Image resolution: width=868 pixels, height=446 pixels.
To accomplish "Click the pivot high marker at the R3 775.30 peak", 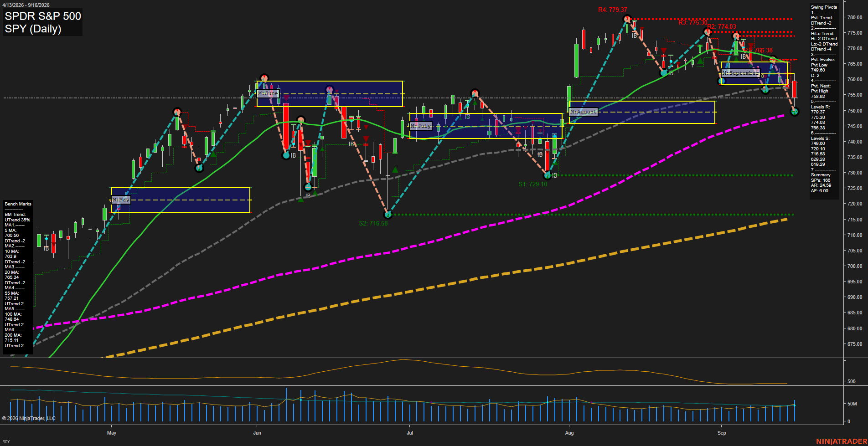I will pos(707,31).
